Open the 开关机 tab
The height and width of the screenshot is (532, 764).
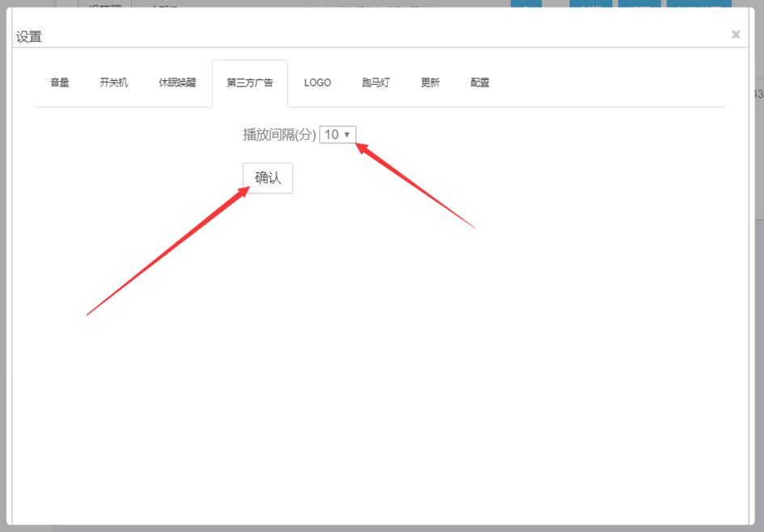tap(114, 82)
